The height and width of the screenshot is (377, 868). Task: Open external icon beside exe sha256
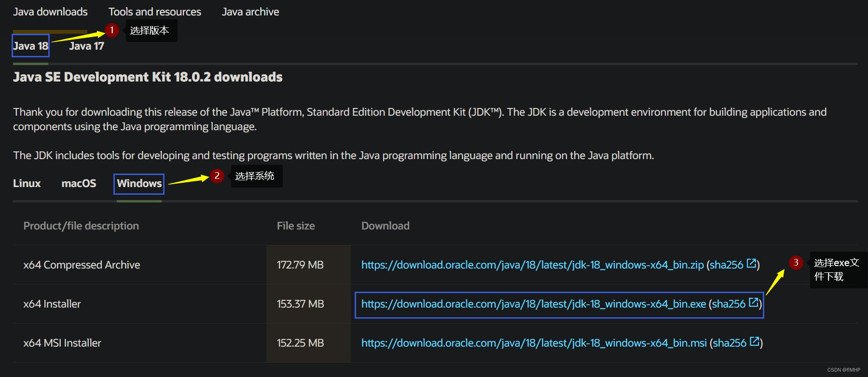coord(753,303)
